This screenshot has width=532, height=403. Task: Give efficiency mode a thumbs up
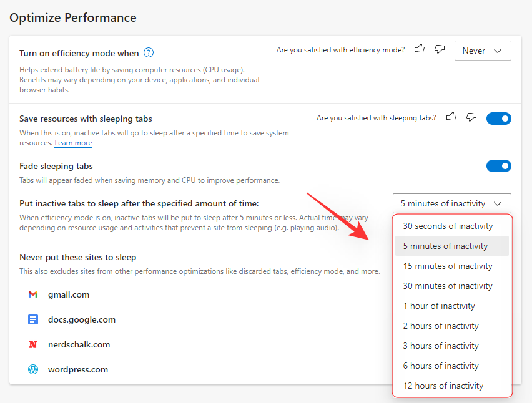[419, 49]
